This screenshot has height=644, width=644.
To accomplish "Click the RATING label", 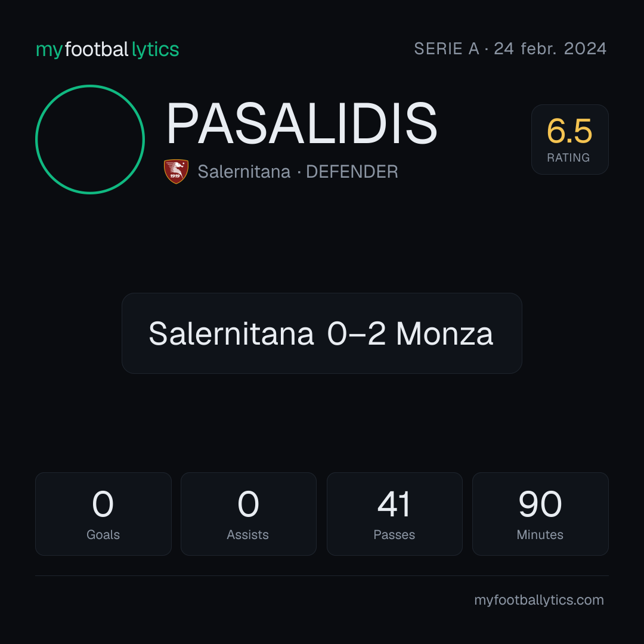I will [568, 157].
